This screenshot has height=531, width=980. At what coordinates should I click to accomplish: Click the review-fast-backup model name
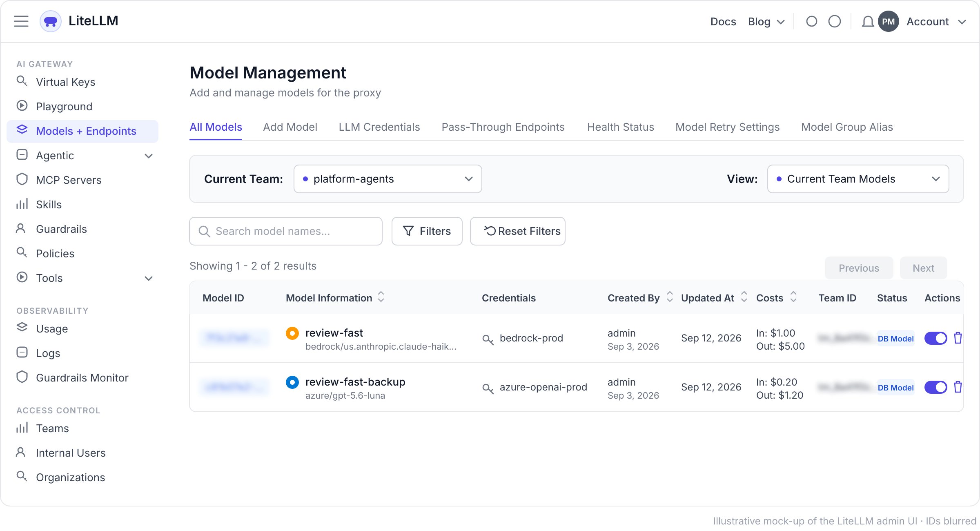pos(355,382)
